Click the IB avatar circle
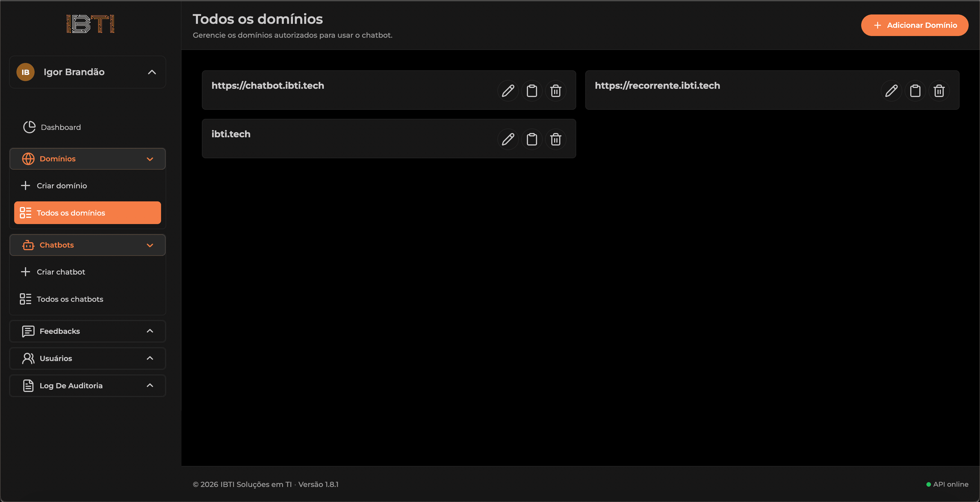 (25, 72)
